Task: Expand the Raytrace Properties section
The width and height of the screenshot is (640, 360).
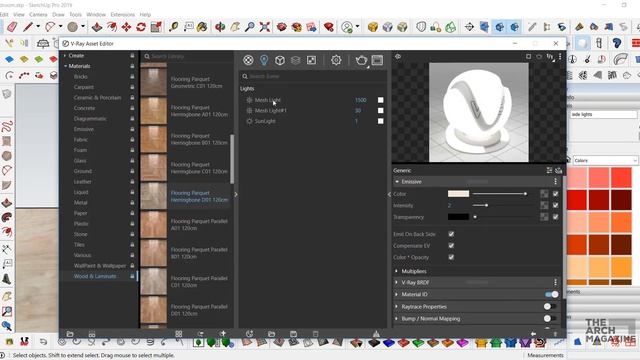Action: coord(397,307)
